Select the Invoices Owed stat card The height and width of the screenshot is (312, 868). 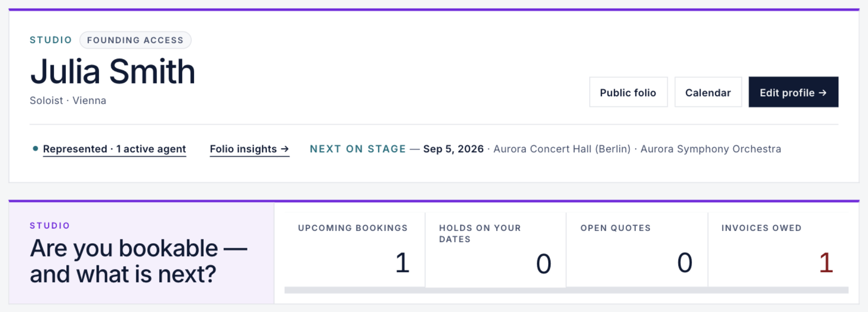[778, 250]
